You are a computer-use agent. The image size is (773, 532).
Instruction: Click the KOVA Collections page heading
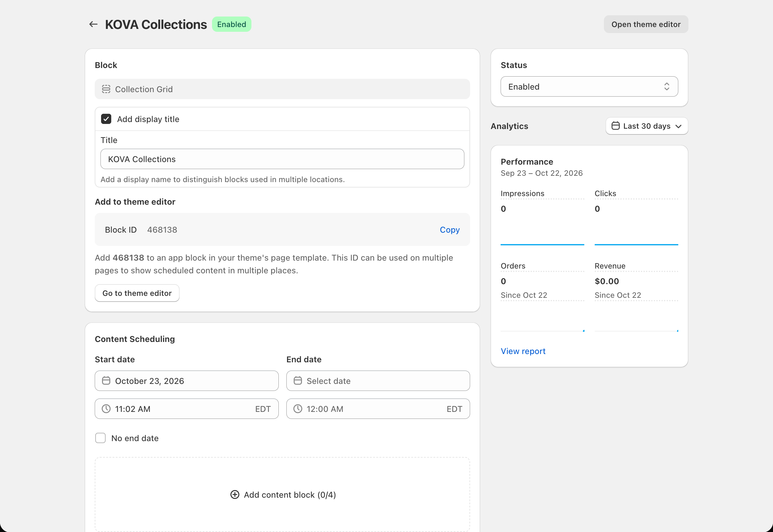pos(156,24)
